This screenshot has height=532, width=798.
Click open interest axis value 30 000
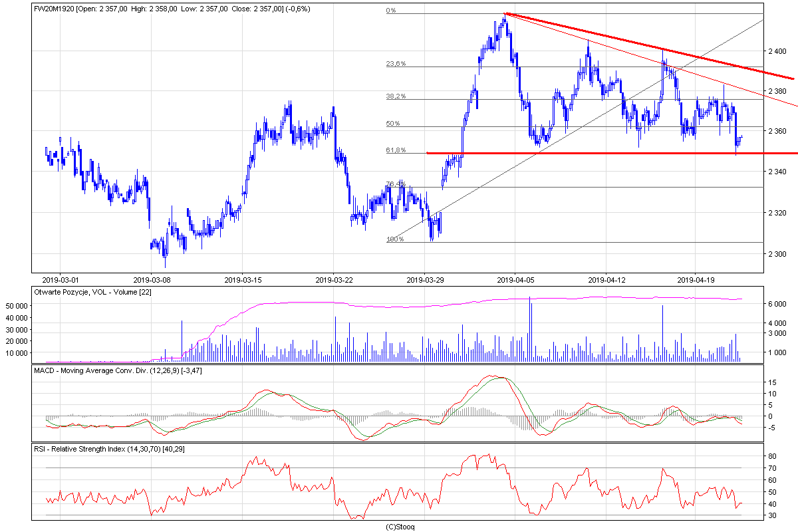15,329
